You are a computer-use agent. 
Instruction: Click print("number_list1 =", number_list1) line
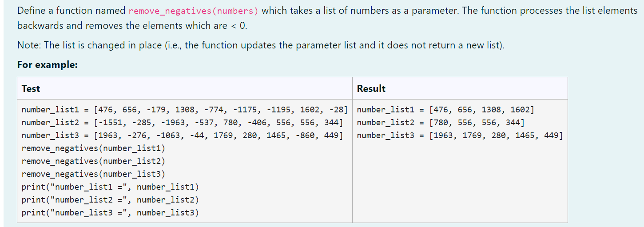pos(110,187)
